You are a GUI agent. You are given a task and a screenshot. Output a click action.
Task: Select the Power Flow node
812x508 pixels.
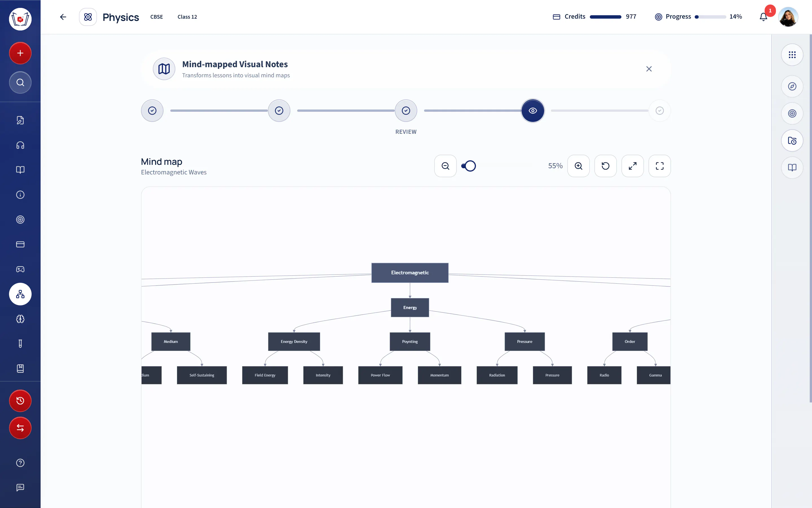[x=381, y=375]
